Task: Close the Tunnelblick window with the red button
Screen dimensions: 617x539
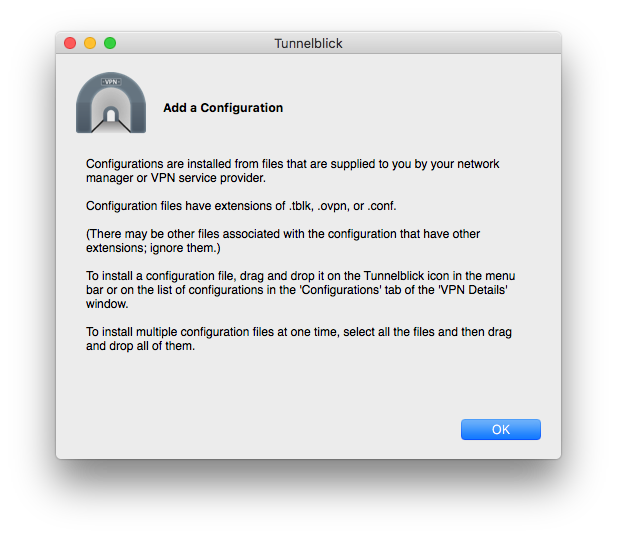Action: point(70,43)
